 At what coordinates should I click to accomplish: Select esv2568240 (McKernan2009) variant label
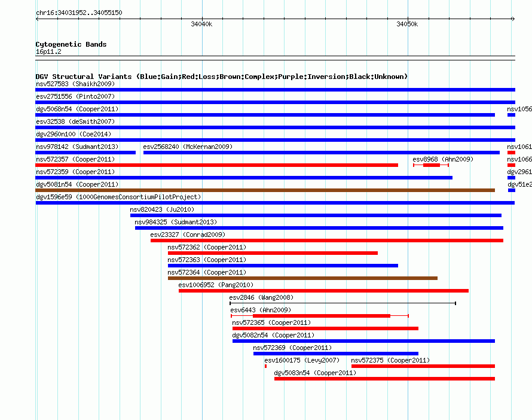pos(188,147)
